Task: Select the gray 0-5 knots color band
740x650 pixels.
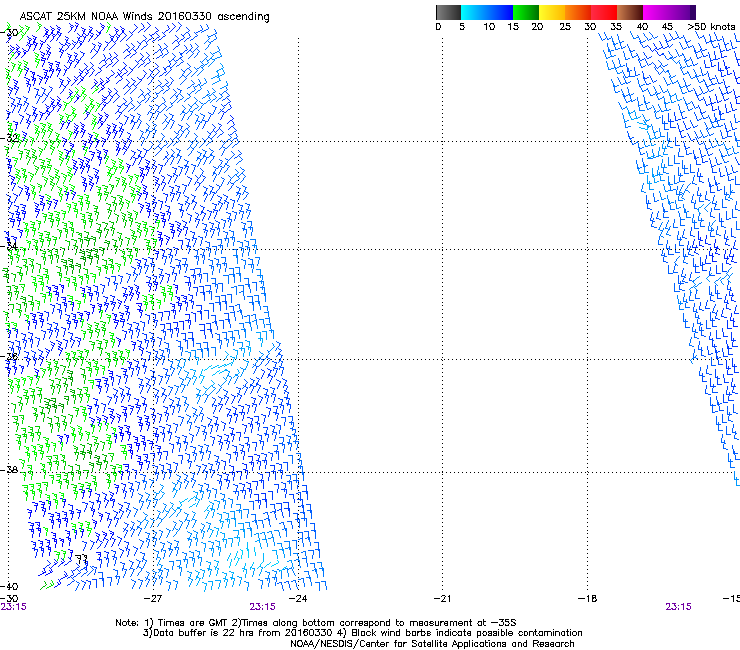Action: pyautogui.click(x=448, y=12)
